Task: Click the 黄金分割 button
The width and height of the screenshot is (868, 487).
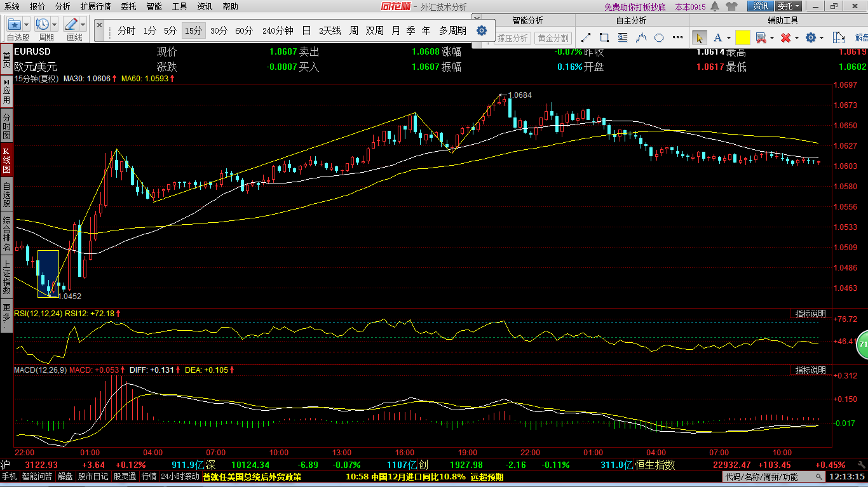Action: click(x=552, y=38)
